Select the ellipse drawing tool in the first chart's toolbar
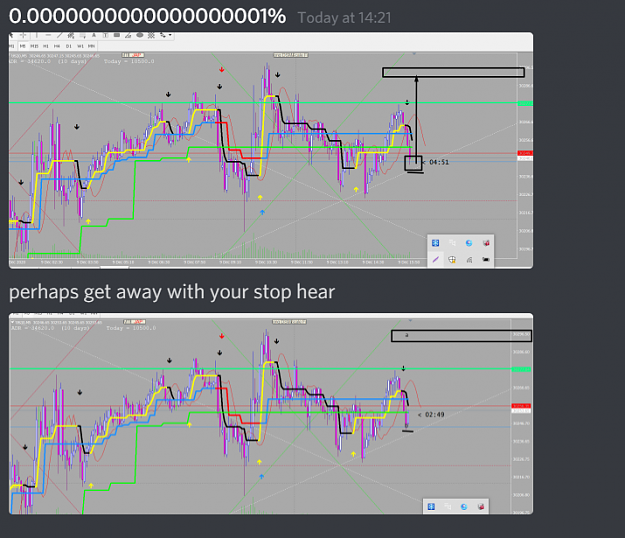The height and width of the screenshot is (538, 625). tap(140, 35)
